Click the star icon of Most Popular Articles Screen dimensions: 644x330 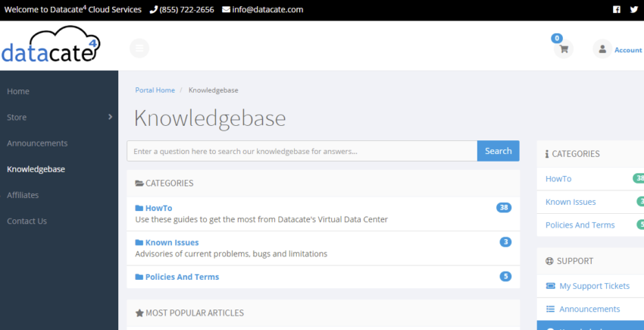click(139, 313)
